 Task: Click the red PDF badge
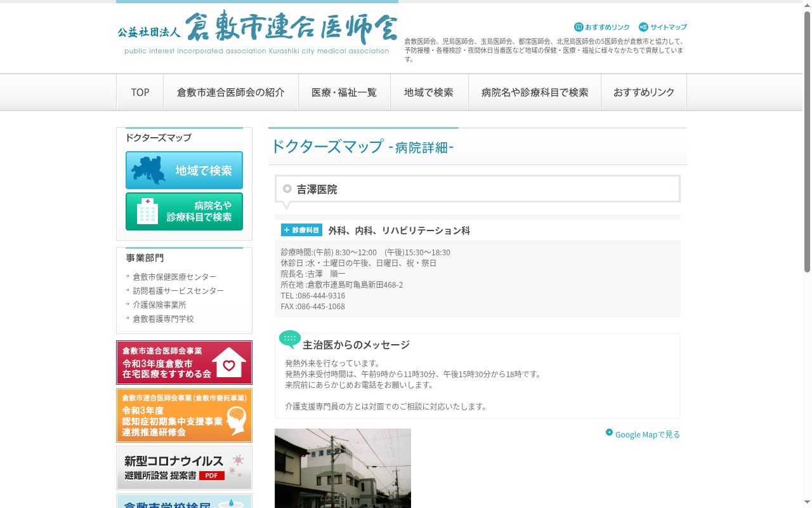(212, 476)
